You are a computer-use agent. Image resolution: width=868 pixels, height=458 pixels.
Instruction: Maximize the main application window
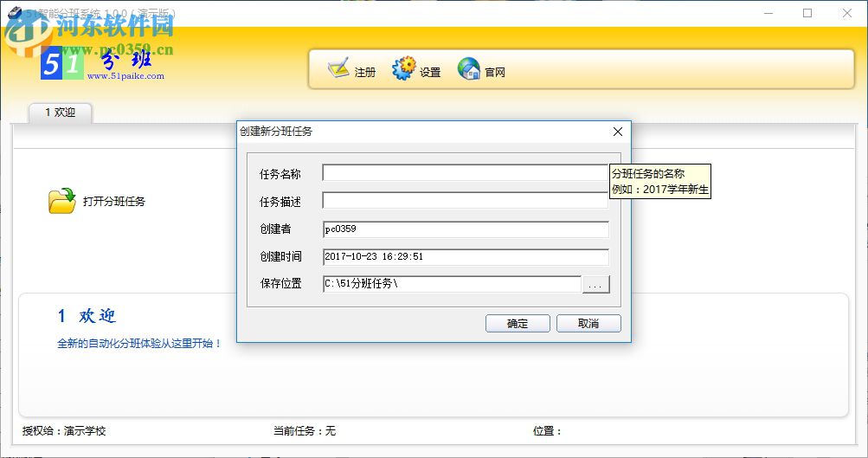point(807,13)
